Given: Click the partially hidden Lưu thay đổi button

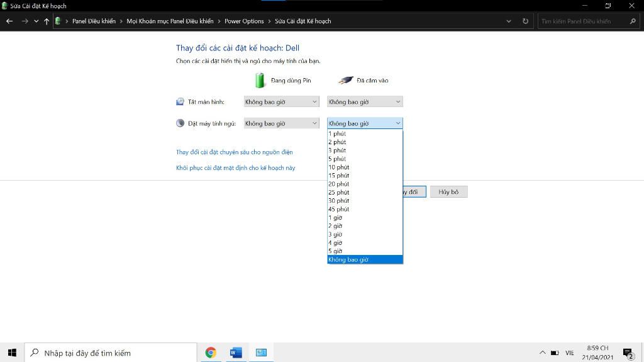Looking at the screenshot, I should click(414, 191).
